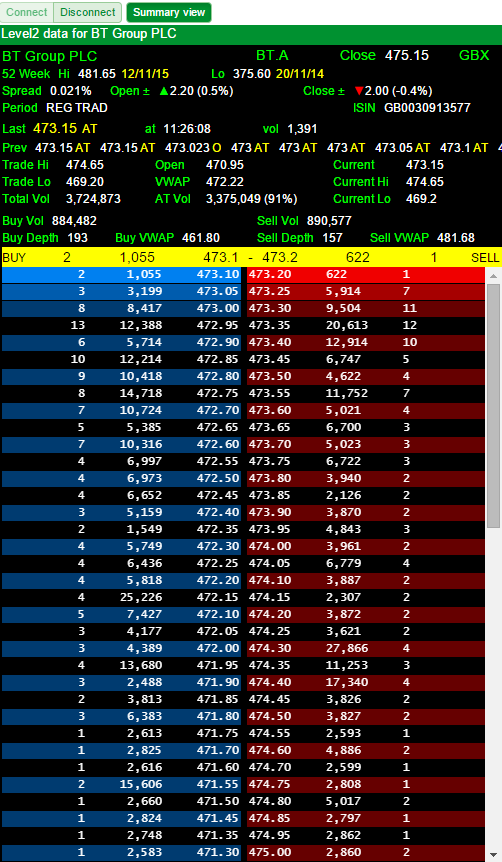
Task: Click the 52 week high 481.65
Action: [x=97, y=74]
